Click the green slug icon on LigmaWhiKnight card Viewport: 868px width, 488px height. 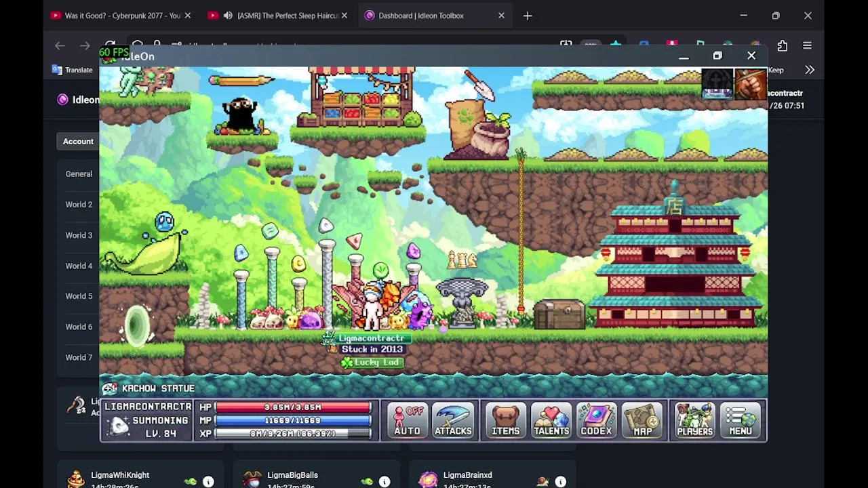pyautogui.click(x=190, y=482)
